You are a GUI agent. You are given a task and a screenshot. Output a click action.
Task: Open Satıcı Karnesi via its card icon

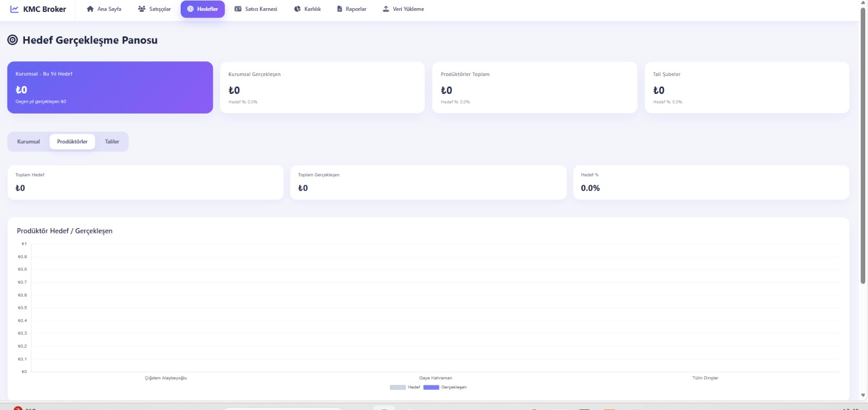click(x=238, y=9)
